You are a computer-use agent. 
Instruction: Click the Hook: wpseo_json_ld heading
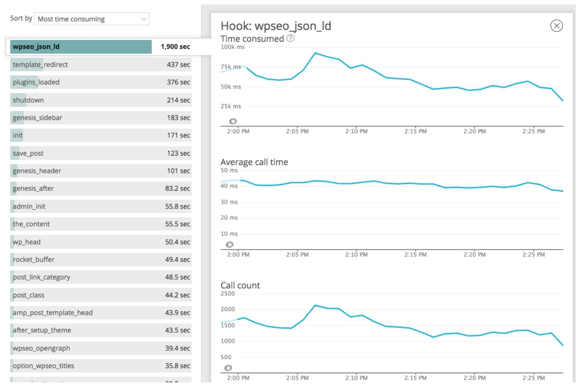point(276,26)
